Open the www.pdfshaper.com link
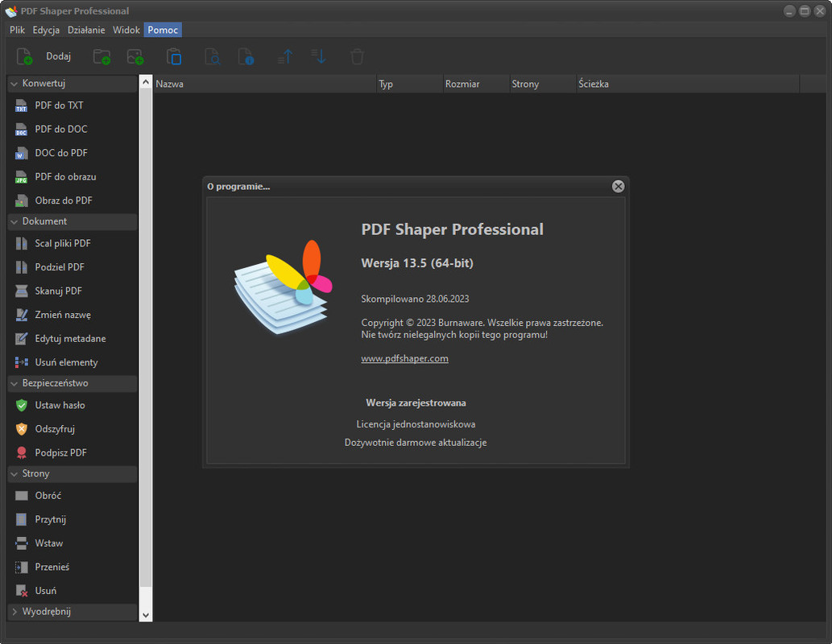Screen dimensions: 832x644 [405, 358]
